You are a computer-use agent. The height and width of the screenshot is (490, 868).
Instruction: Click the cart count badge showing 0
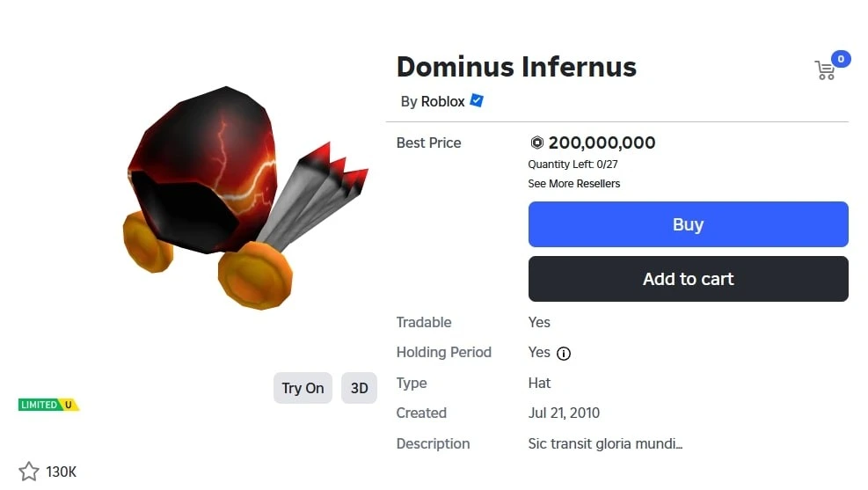point(841,59)
